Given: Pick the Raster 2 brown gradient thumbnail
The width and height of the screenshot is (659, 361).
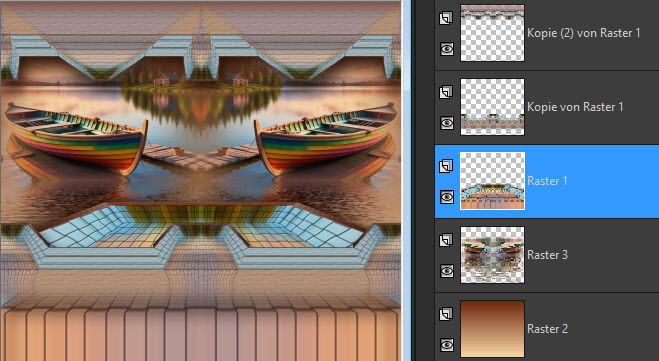Looking at the screenshot, I should [493, 329].
